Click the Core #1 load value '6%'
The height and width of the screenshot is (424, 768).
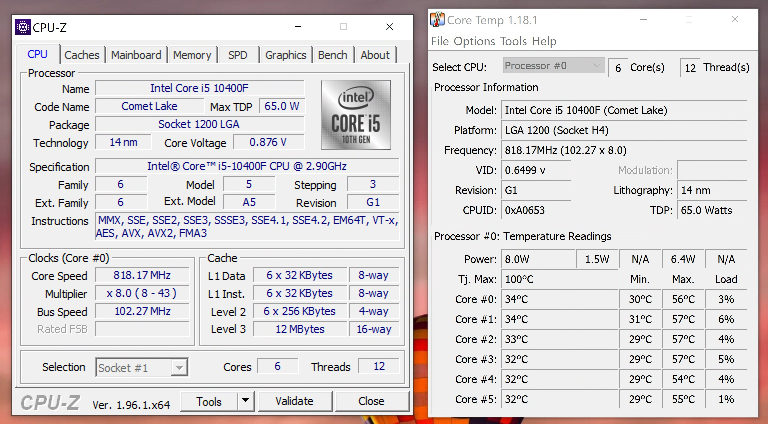click(726, 319)
